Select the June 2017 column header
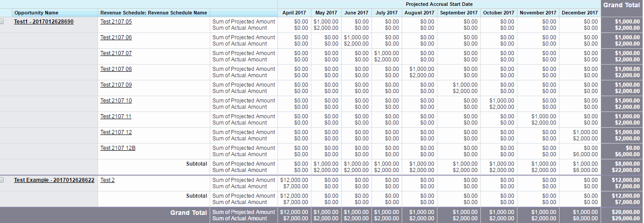Screen dimensions: 644x223 point(357,13)
